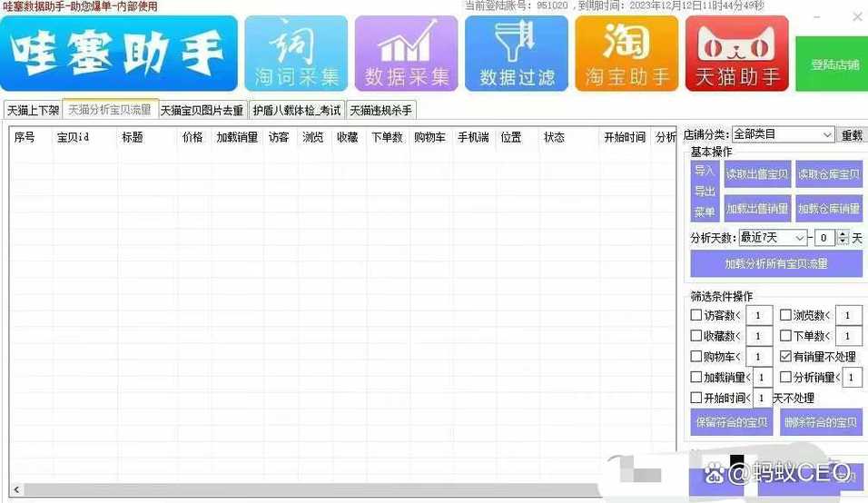Click the 加载销量 threshold input field
Viewport: 868px width, 503px height.
763,378
